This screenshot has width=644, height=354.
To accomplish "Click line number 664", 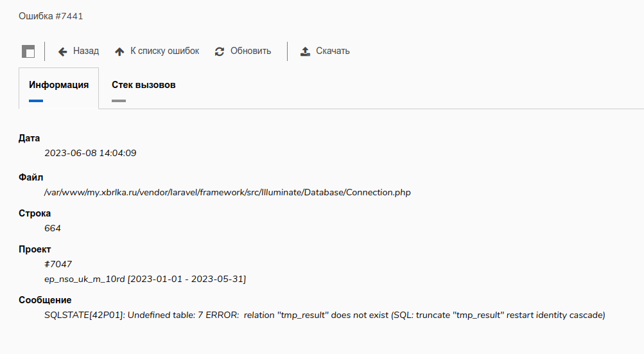I will 53,228.
